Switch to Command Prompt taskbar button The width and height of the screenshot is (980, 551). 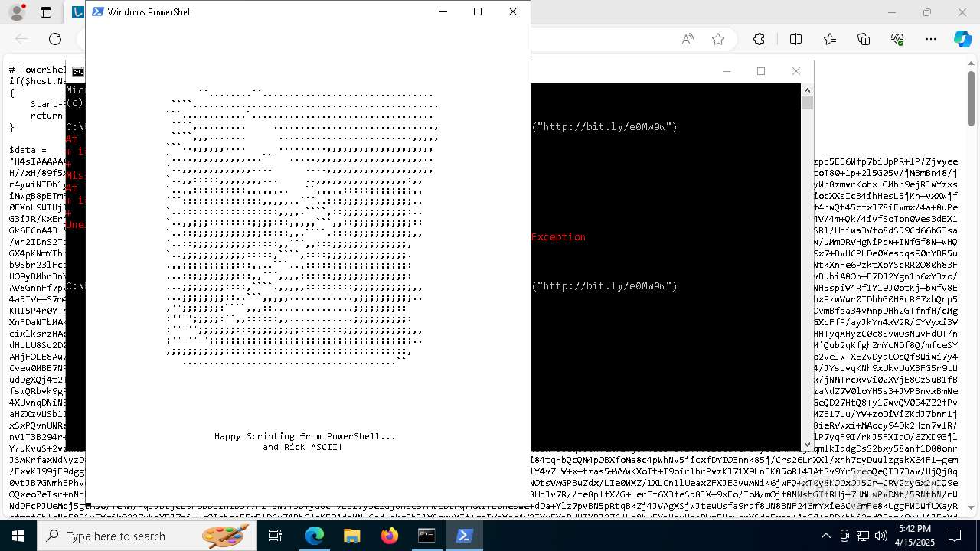[426, 536]
